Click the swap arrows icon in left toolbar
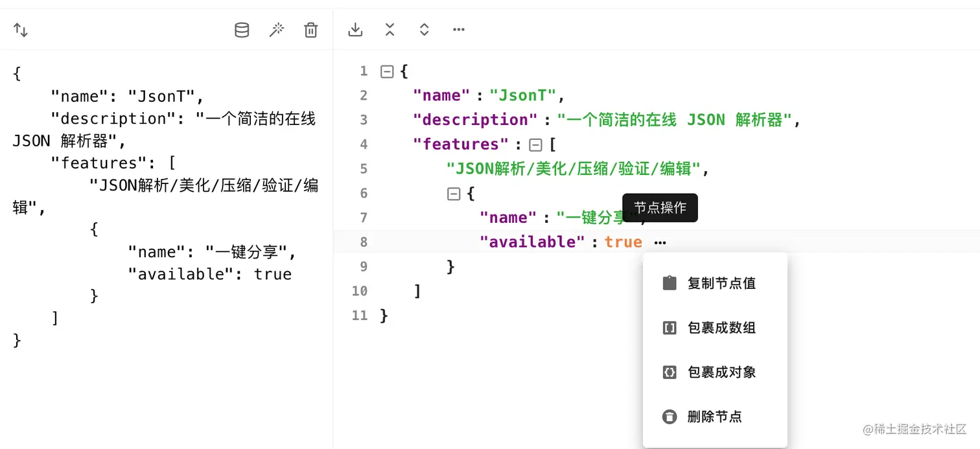 click(x=21, y=30)
